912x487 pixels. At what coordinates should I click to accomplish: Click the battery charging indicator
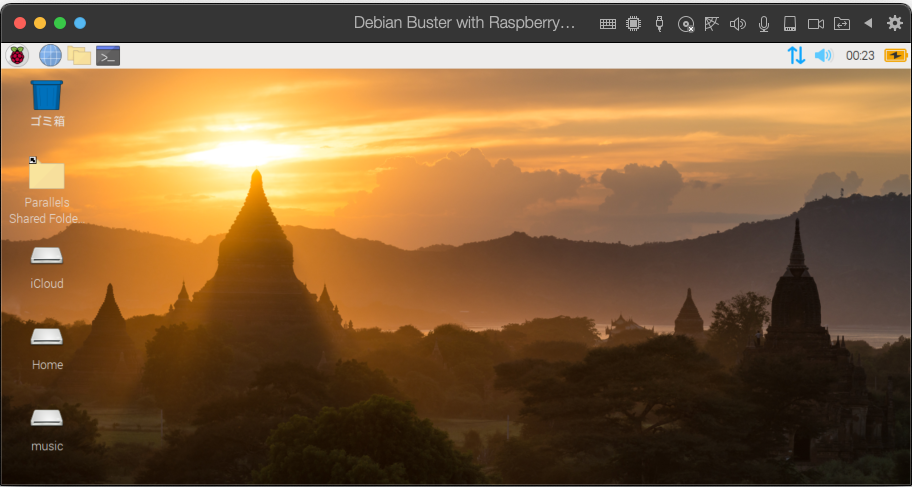(896, 56)
